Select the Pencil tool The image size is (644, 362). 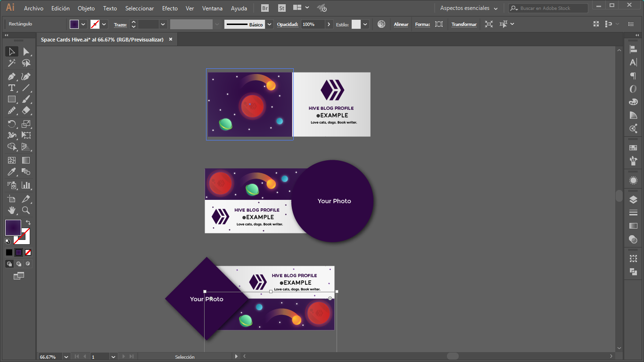click(12, 110)
